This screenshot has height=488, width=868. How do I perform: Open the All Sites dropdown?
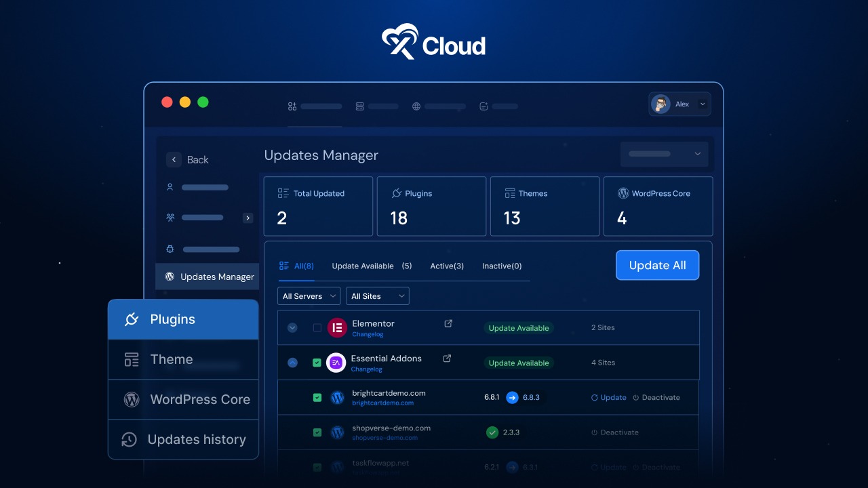tap(378, 296)
